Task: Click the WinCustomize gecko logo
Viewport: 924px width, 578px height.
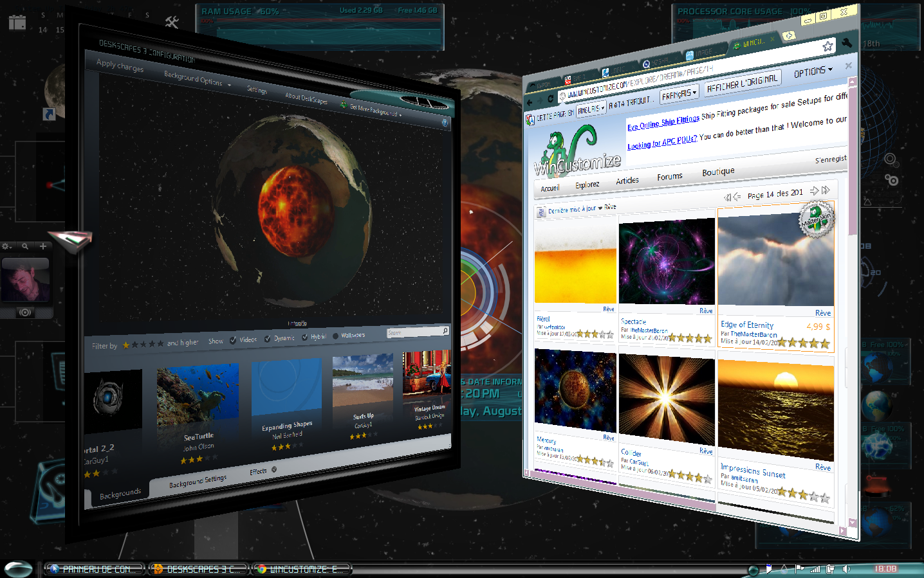Action: [577, 150]
